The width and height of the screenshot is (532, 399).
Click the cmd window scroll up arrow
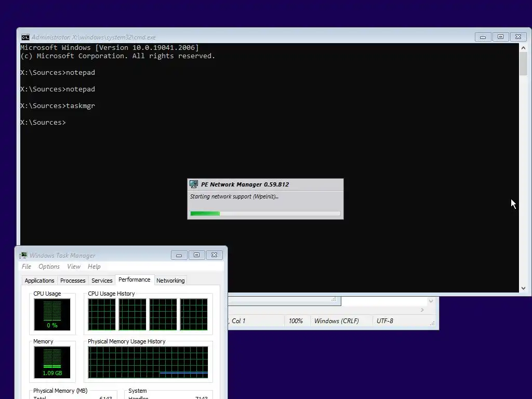(x=523, y=48)
